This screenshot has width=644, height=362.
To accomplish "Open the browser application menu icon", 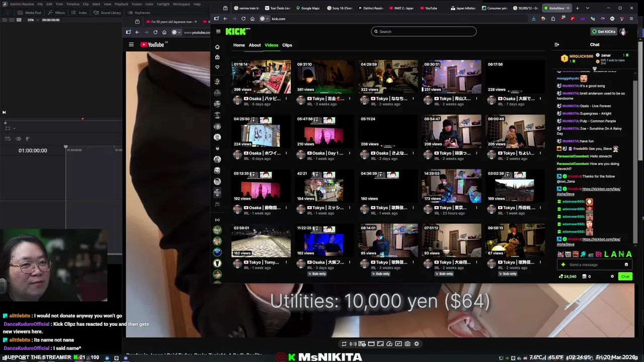I will pyautogui.click(x=631, y=19).
